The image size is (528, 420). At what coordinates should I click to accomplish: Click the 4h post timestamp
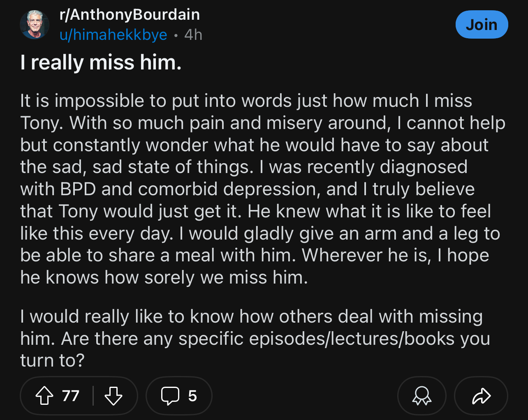tap(193, 35)
